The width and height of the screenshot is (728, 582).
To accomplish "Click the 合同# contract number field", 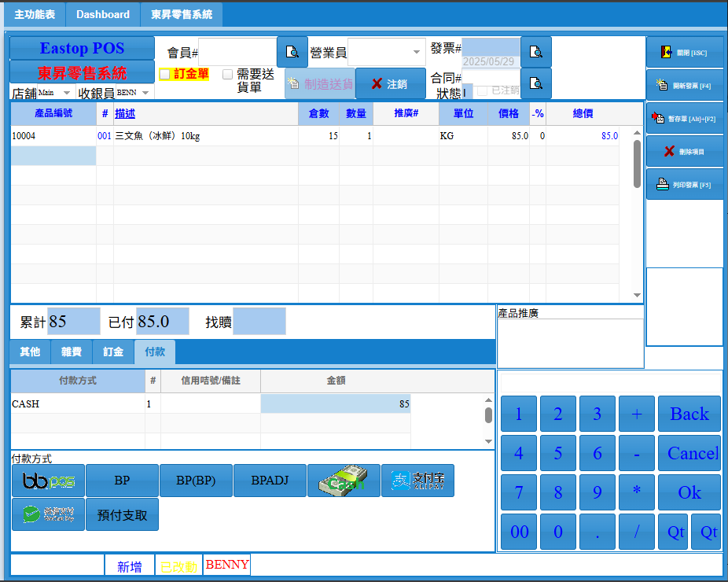I will tap(491, 77).
